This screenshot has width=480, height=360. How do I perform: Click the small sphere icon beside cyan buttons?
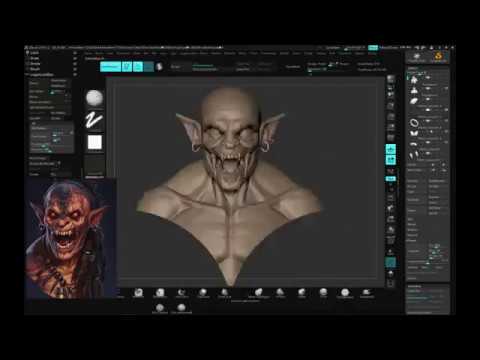coord(159,67)
